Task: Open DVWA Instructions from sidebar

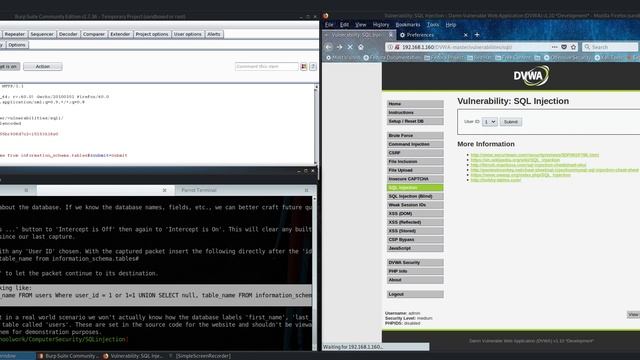Action: click(415, 112)
